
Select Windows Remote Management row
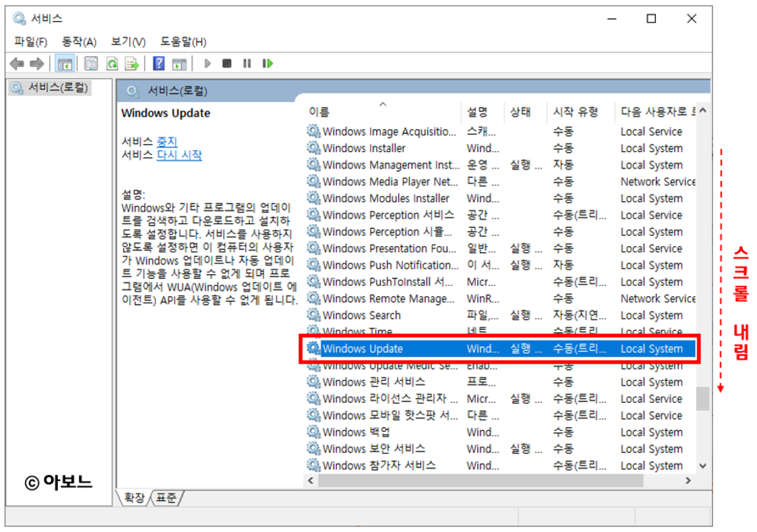[x=501, y=299]
